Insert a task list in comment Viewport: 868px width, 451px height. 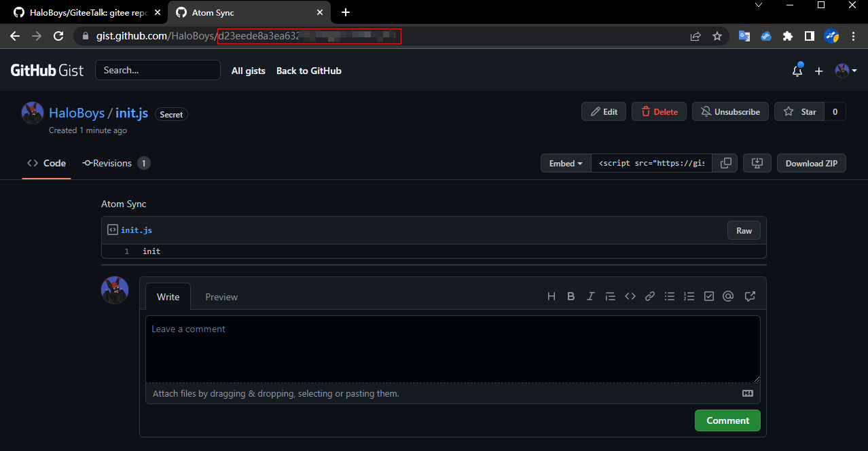coord(709,296)
